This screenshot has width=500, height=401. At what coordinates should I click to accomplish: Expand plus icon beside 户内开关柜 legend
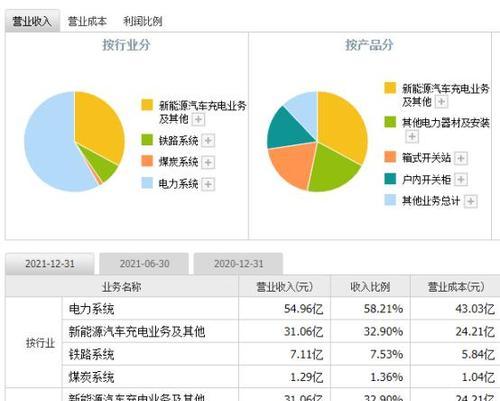(461, 180)
